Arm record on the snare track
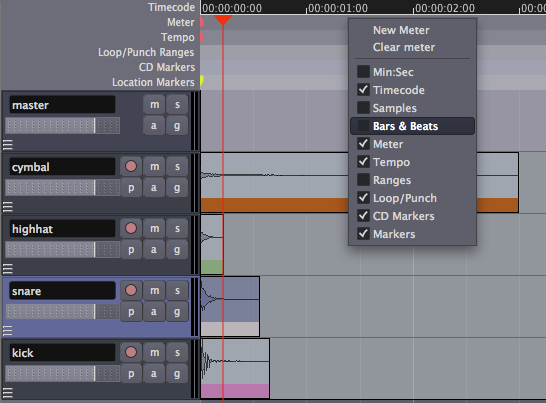 (131, 290)
